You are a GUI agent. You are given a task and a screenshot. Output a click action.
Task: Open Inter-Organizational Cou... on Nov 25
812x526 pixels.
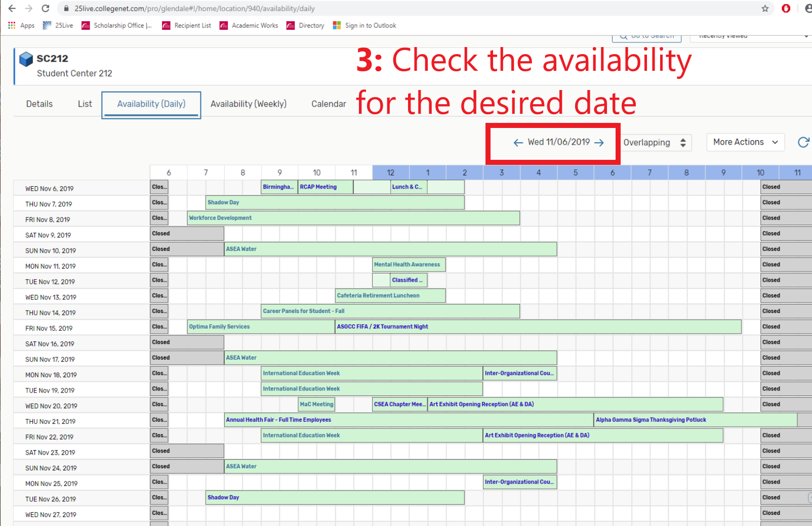[x=520, y=482]
